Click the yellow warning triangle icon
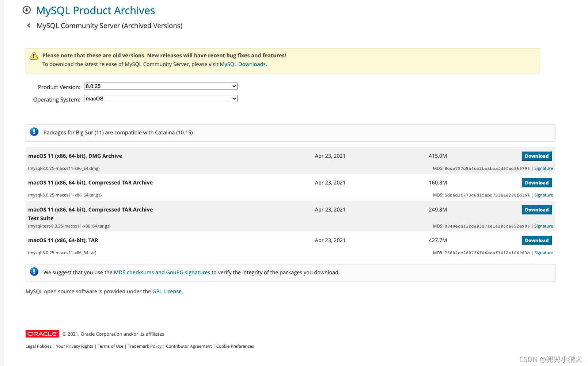 click(34, 56)
